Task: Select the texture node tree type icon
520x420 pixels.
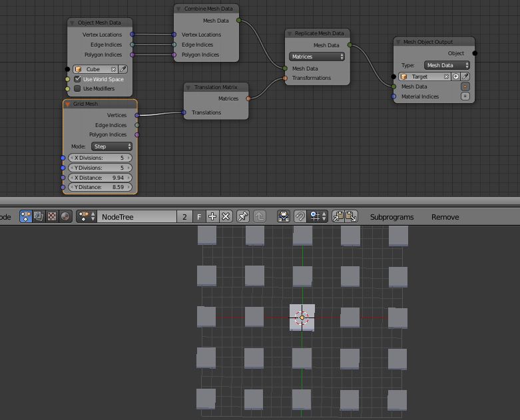Action: click(52, 216)
